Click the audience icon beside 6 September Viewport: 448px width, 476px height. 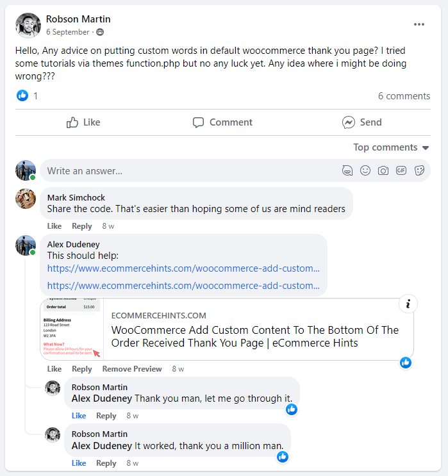coord(100,32)
